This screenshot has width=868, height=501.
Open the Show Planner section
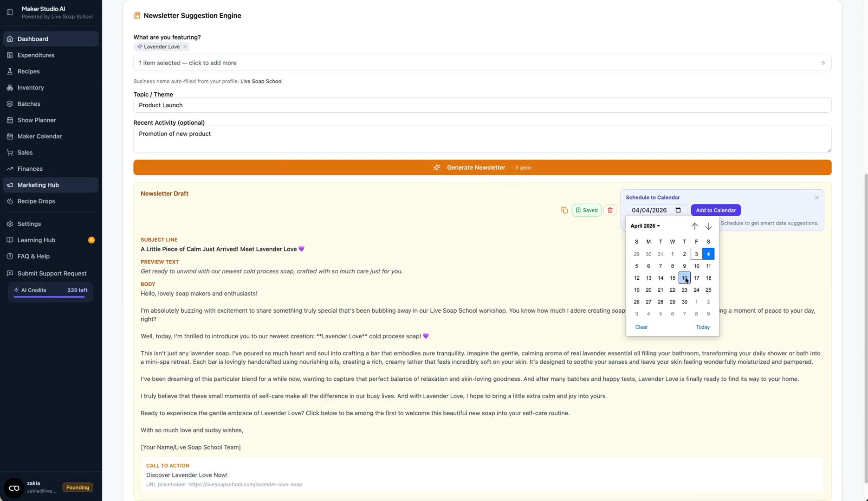point(37,120)
